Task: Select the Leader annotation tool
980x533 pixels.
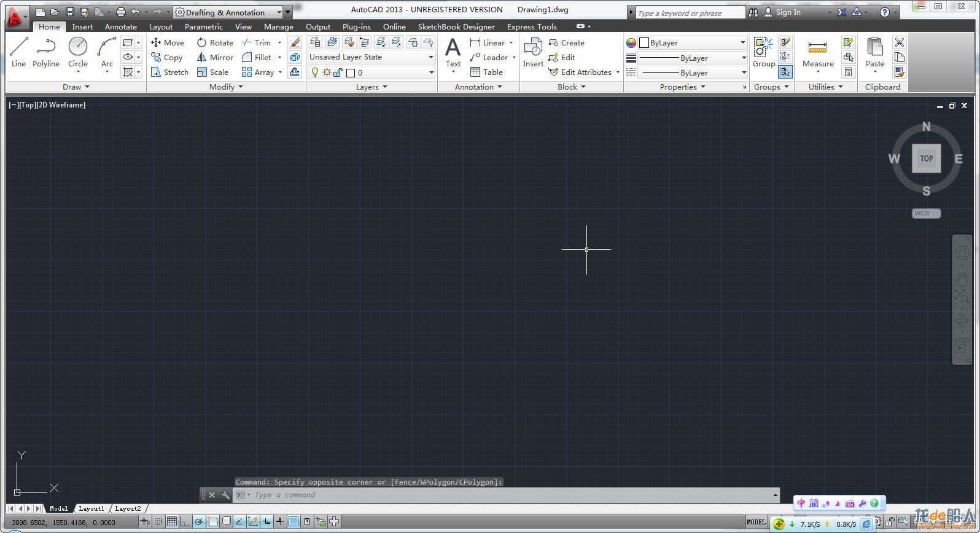Action: (489, 57)
